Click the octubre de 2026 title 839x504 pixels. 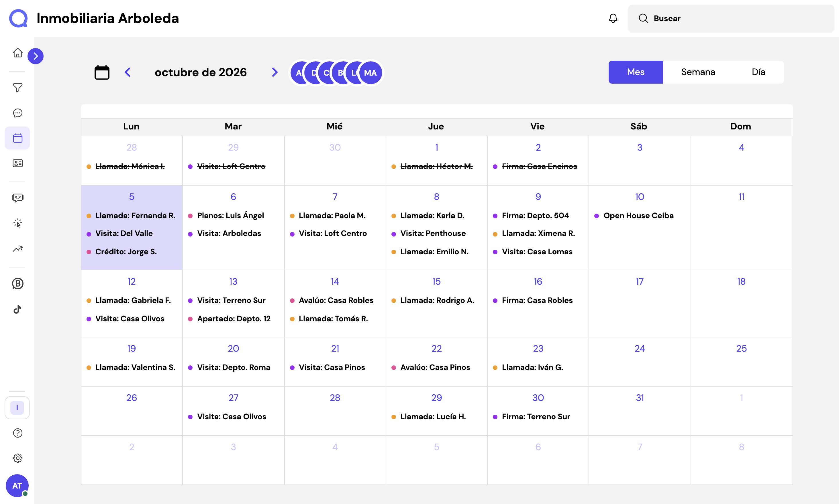point(201,72)
